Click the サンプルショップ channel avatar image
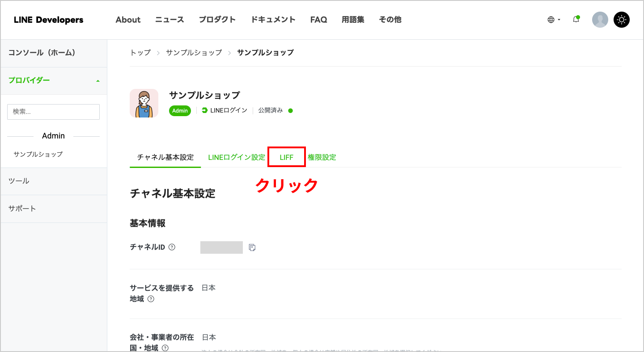The height and width of the screenshot is (352, 644). point(144,103)
